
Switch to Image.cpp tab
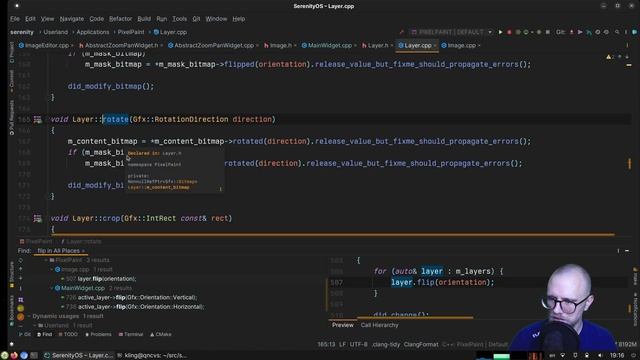461,45
